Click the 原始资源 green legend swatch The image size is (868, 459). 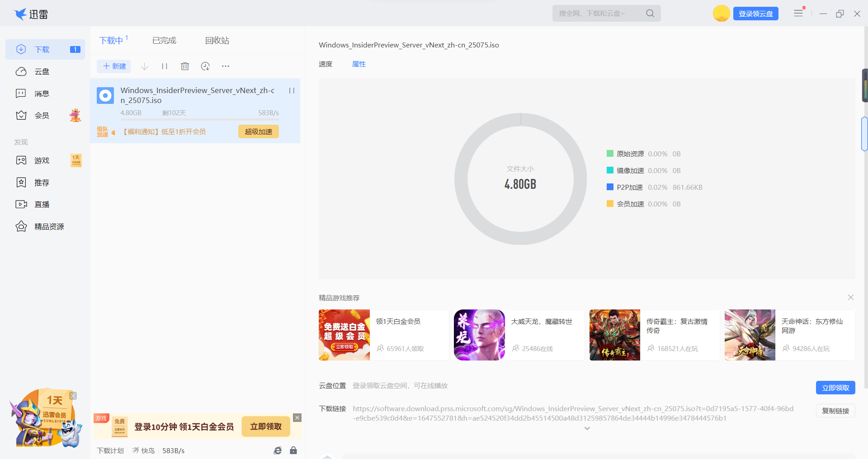click(x=610, y=154)
